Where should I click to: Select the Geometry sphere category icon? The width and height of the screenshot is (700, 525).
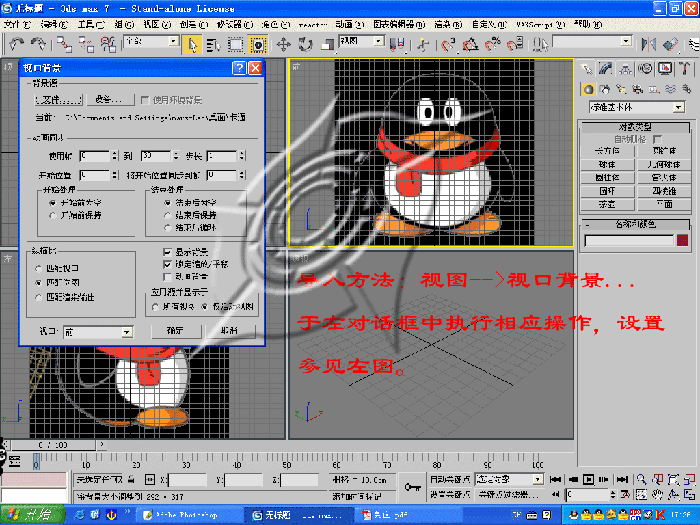coord(588,90)
